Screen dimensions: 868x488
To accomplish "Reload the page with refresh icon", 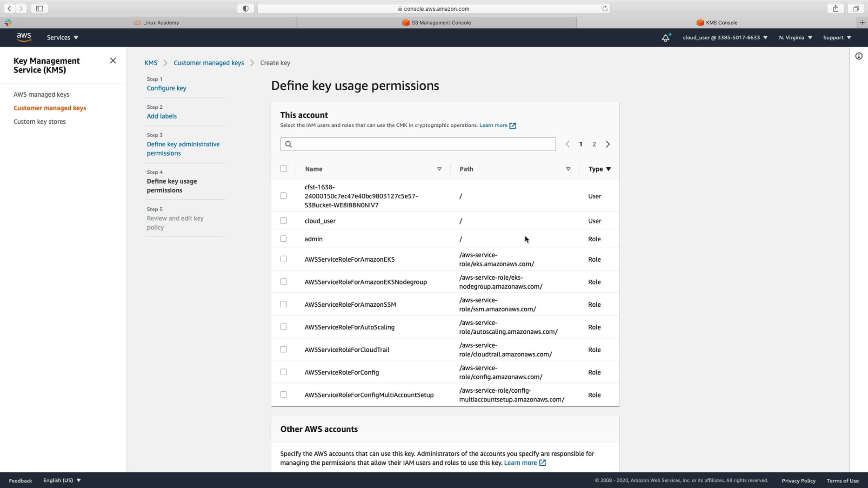I will pos(605,8).
